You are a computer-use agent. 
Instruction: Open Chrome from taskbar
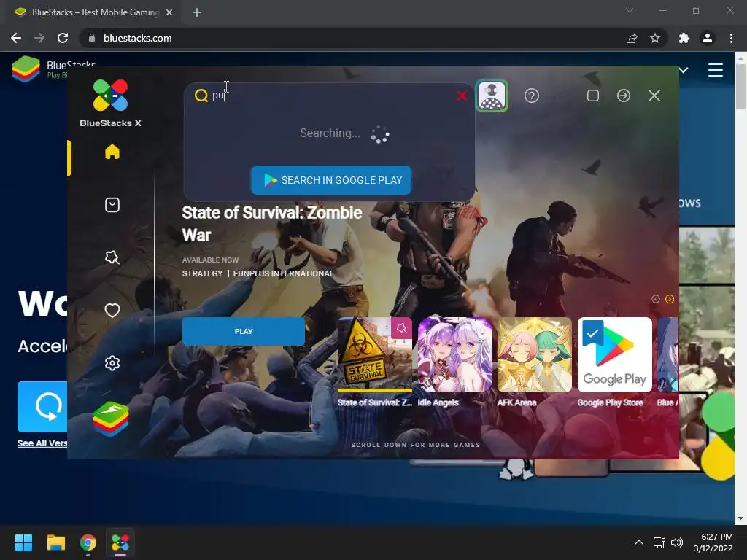88,542
